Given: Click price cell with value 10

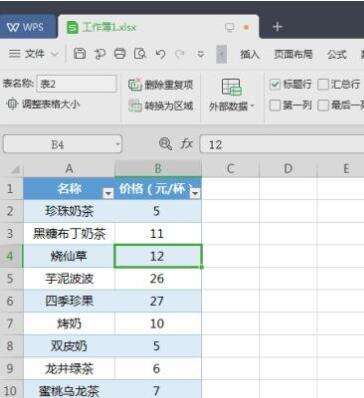Looking at the screenshot, I should coord(158,323).
